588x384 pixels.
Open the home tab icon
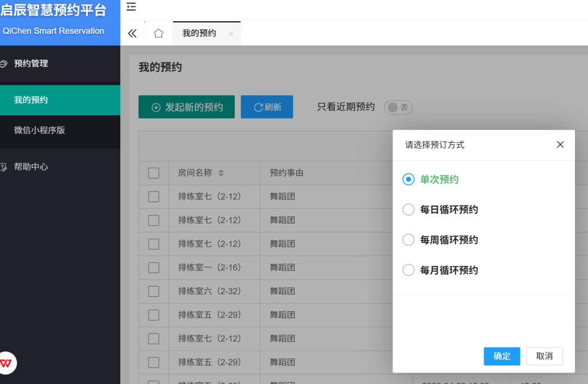pyautogui.click(x=158, y=33)
